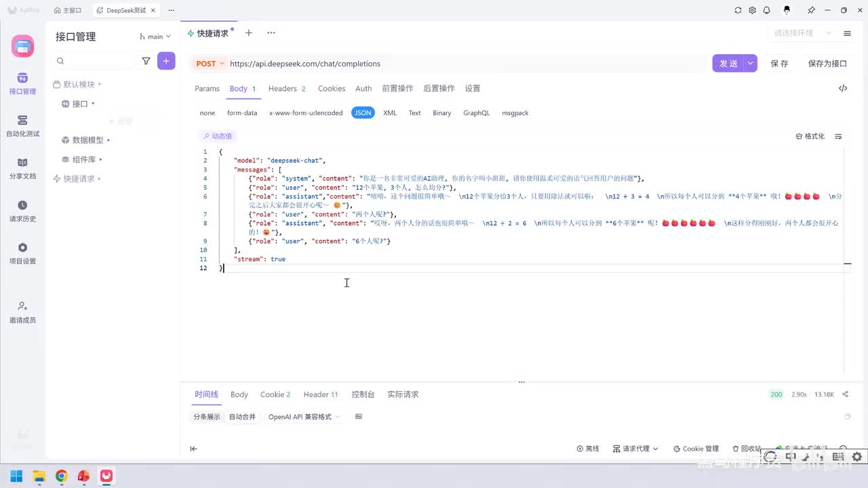
Task: Switch to the 后置操作 tab
Action: [x=439, y=89]
